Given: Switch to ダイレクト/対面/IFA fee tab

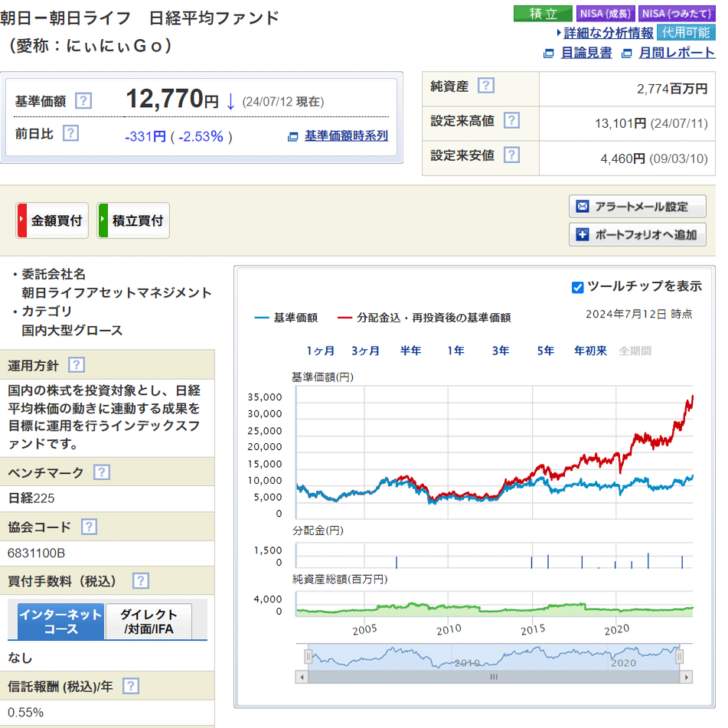Looking at the screenshot, I should [149, 622].
